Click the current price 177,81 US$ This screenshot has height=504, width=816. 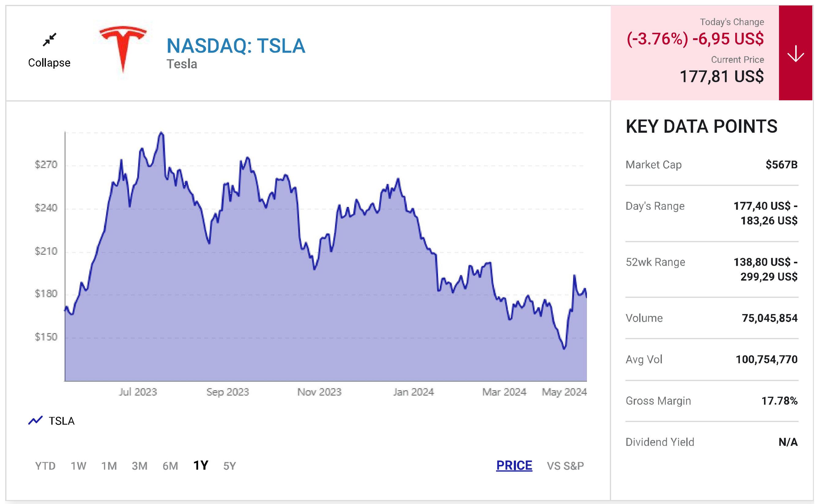tap(721, 76)
